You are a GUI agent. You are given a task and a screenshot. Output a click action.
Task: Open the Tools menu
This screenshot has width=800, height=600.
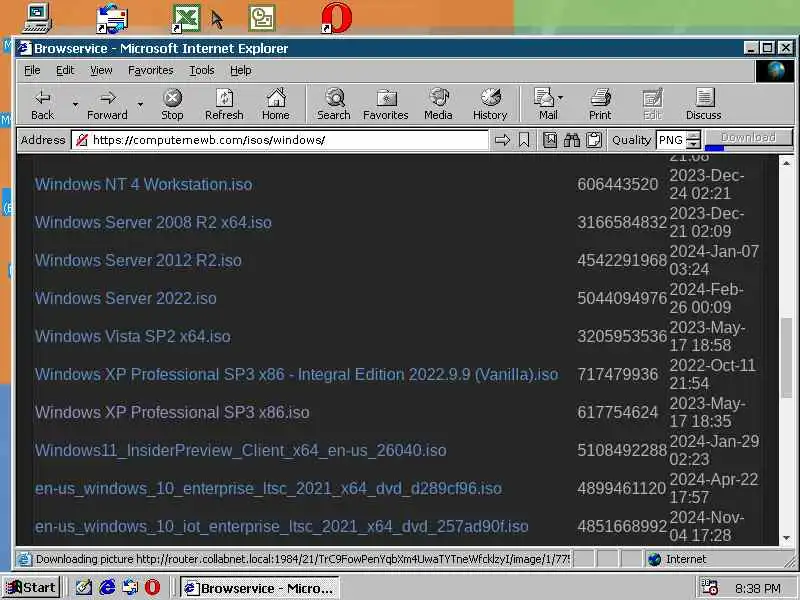tap(202, 70)
